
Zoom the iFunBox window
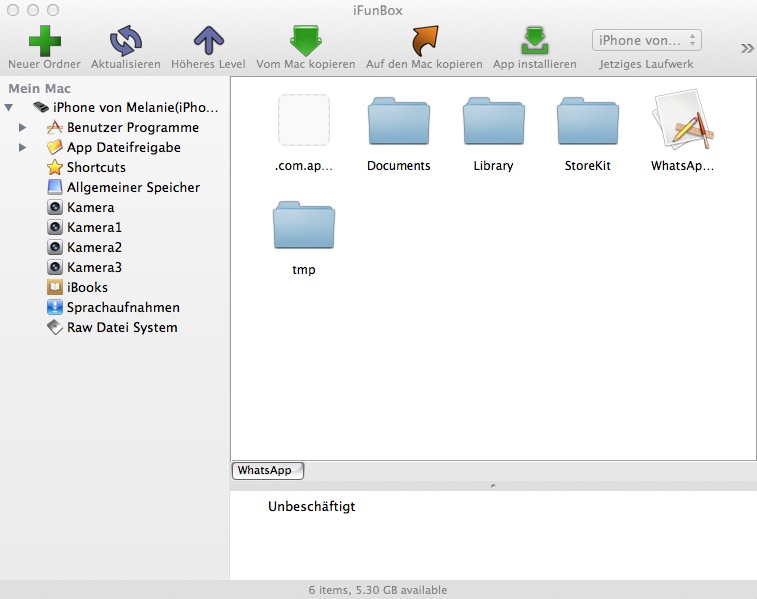53,10
